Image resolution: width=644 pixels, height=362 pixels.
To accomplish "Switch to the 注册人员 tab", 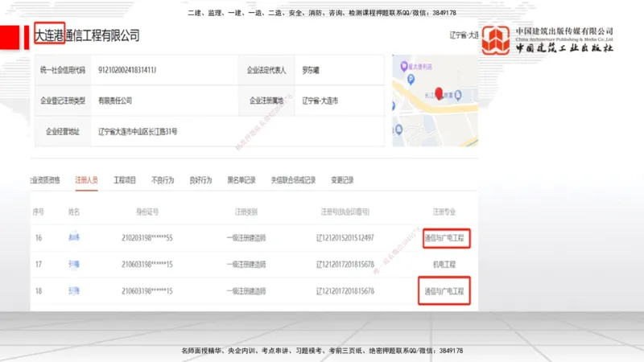I will coord(86,179).
